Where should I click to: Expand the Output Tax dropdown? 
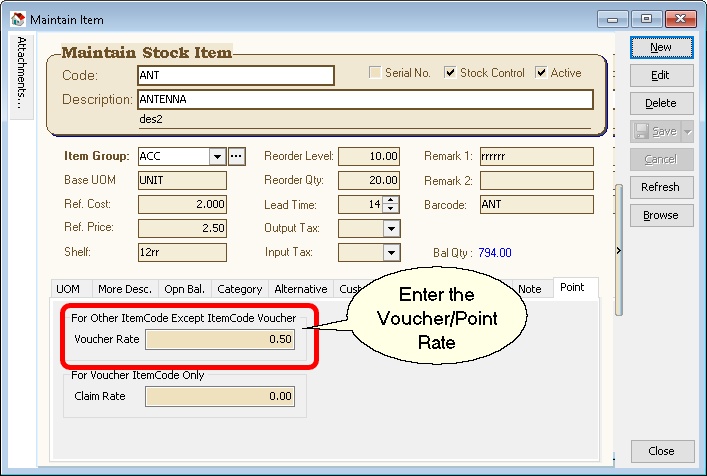coord(391,229)
